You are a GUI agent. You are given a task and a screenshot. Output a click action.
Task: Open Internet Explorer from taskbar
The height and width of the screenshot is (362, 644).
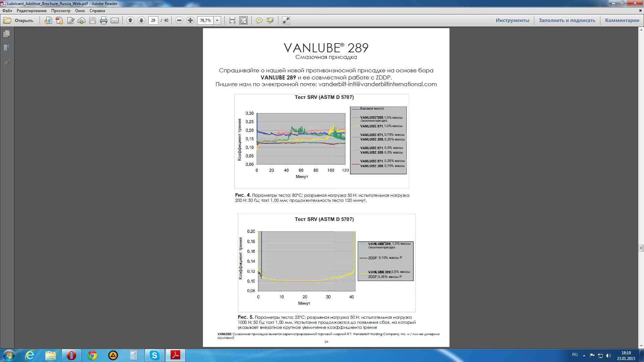(30, 355)
